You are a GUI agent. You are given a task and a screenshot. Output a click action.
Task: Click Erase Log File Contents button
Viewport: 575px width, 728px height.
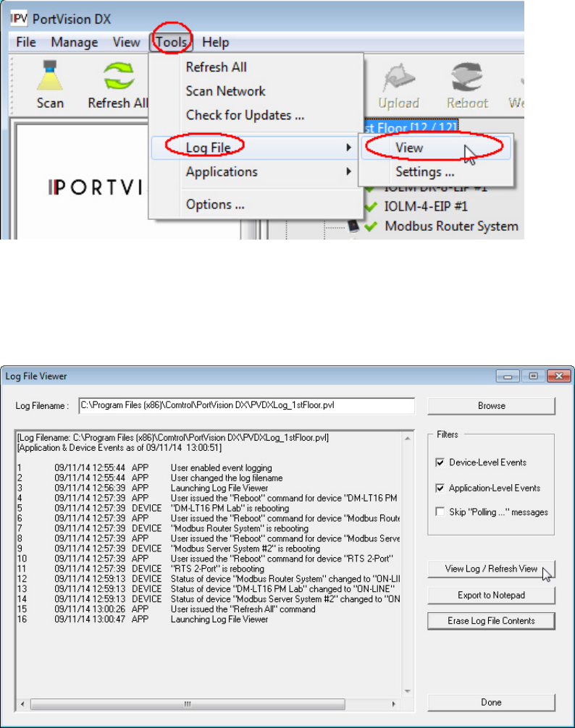tap(492, 621)
